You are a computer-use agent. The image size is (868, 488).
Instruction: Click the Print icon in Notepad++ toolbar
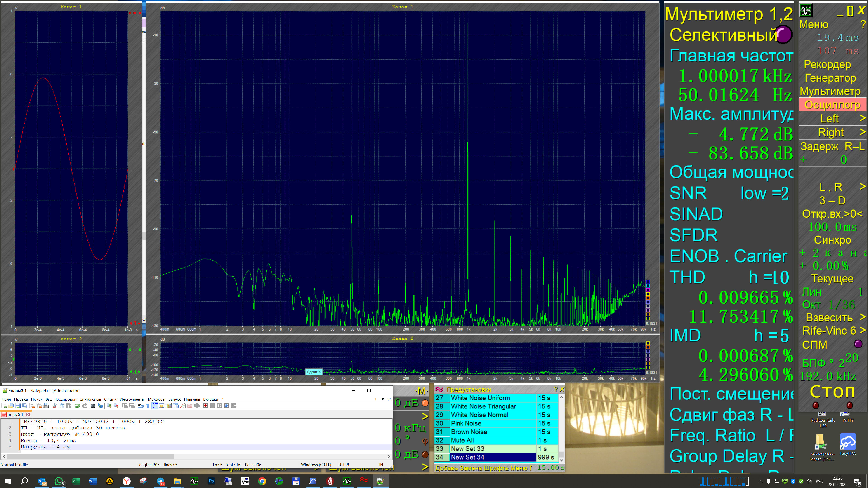click(46, 406)
